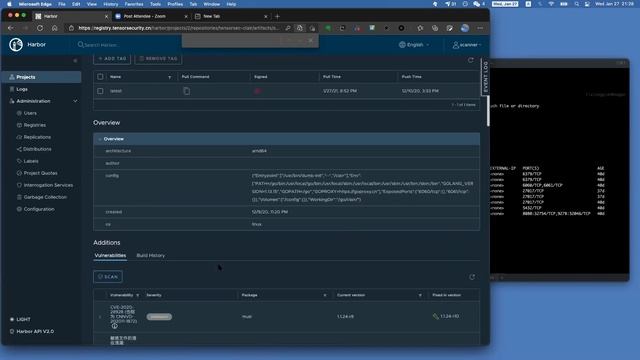This screenshot has height=360, width=640.
Task: Switch to the Vulnerabilities tab
Action: click(110, 256)
